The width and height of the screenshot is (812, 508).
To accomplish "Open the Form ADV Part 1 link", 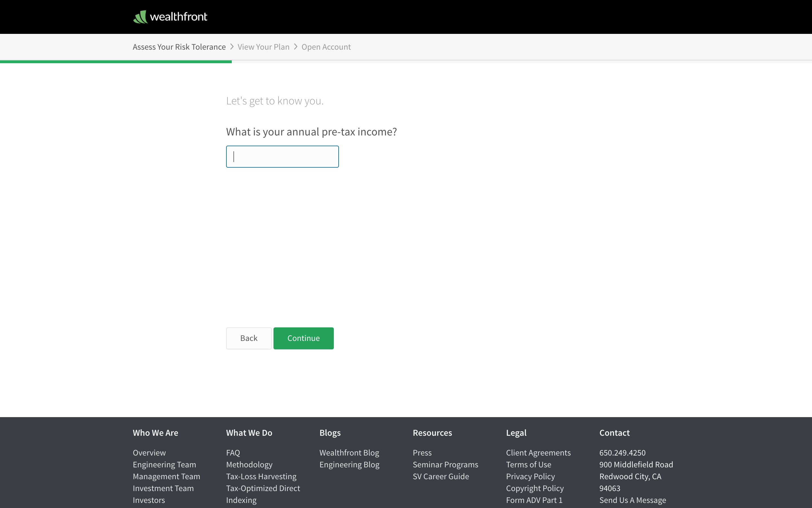I will pos(534,500).
